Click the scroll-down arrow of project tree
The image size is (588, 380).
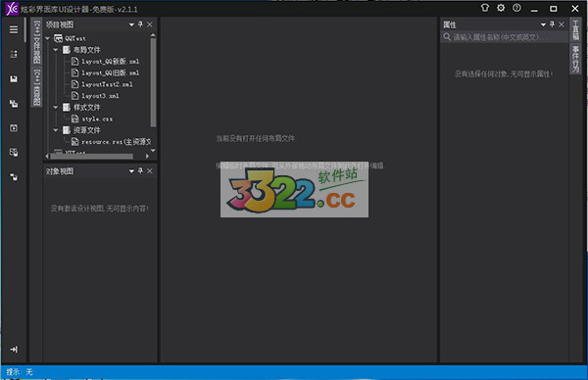[153, 150]
